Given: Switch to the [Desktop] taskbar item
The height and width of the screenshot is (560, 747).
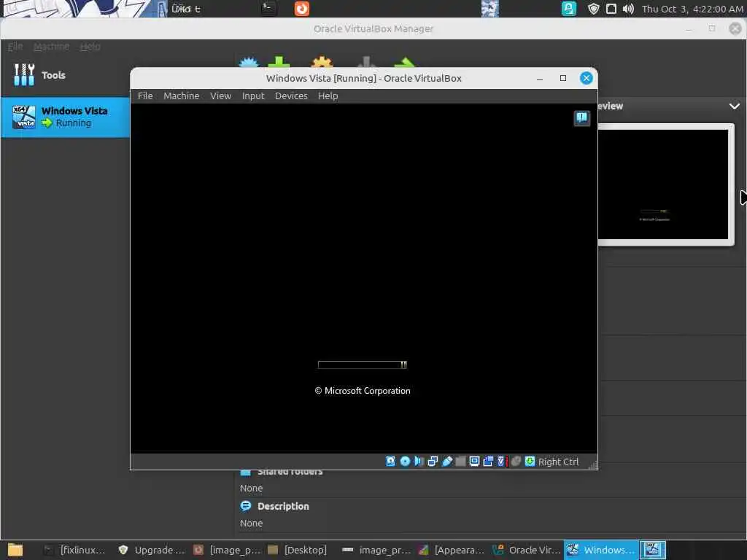Looking at the screenshot, I should click(x=298, y=550).
